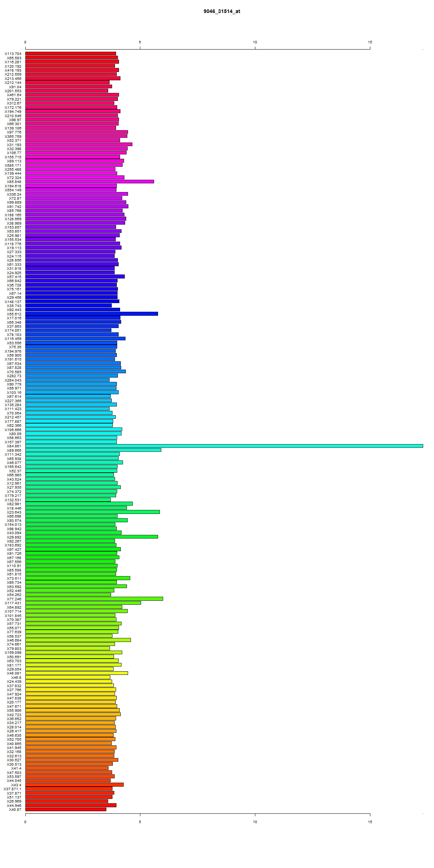
Task: Click the X38.989 label
Action: click(x=14, y=223)
